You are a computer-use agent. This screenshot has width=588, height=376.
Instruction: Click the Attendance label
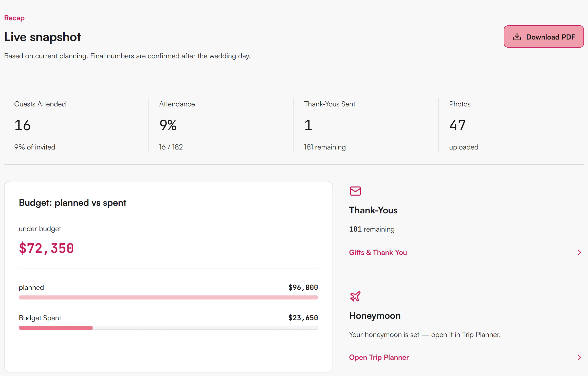coord(177,104)
